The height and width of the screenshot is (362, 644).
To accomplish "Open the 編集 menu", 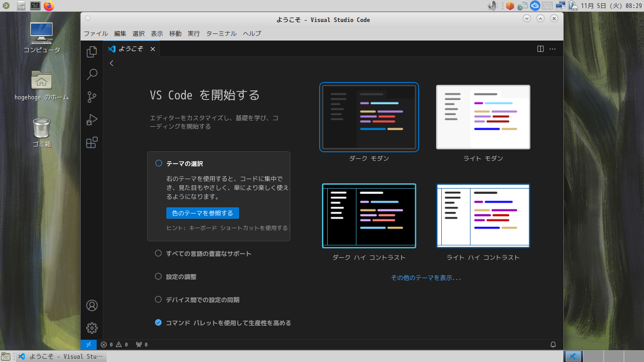I will (x=120, y=33).
